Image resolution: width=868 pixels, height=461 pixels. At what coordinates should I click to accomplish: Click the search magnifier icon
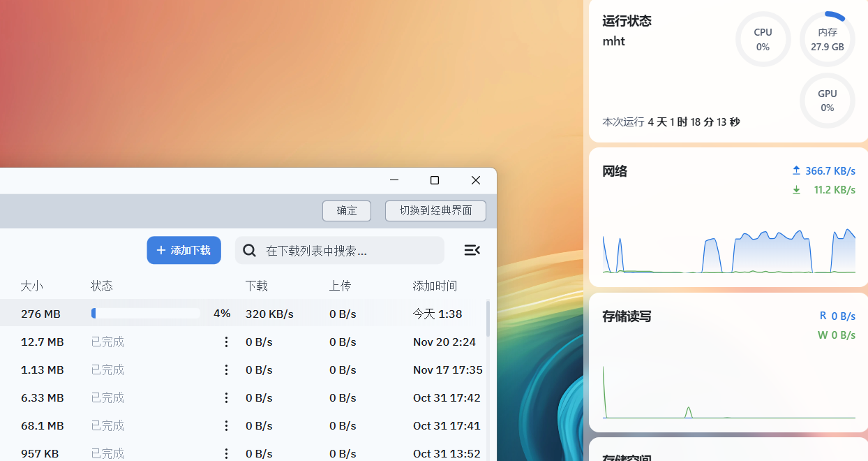click(x=249, y=249)
